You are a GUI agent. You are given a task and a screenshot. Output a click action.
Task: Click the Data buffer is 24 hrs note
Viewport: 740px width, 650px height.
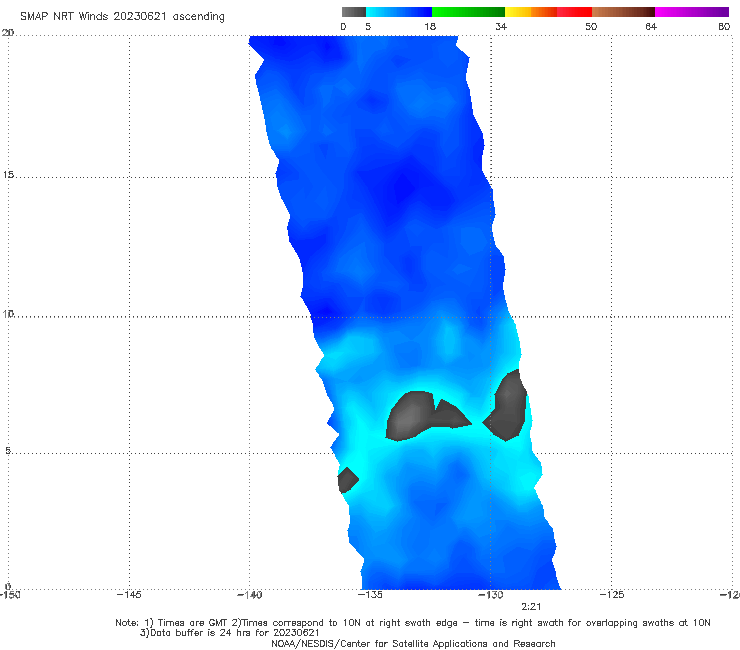tap(230, 633)
